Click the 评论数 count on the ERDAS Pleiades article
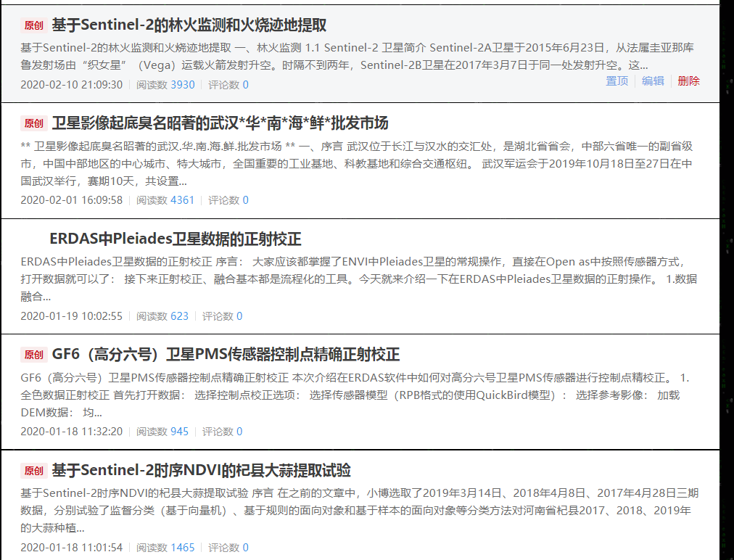Viewport: 734px width, 560px height. [239, 316]
